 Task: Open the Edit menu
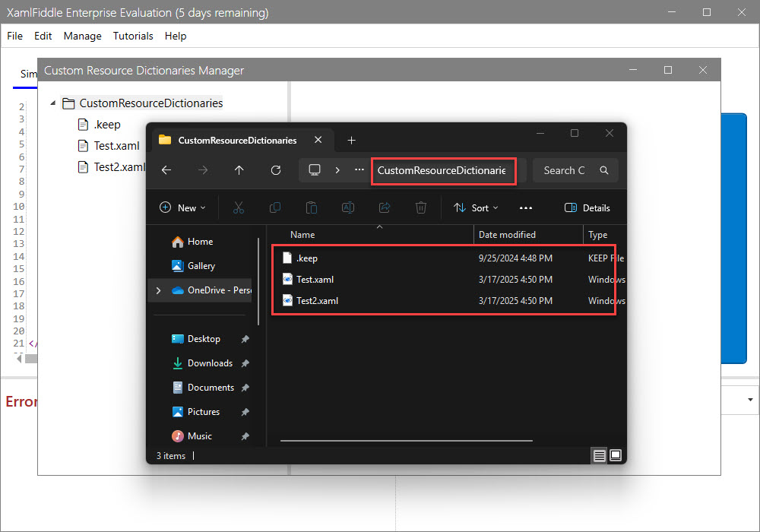(43, 36)
